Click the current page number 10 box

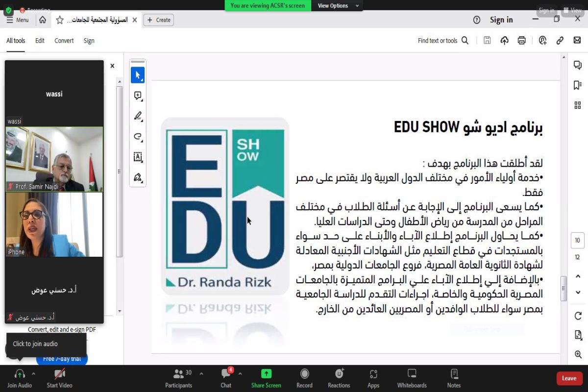click(578, 241)
